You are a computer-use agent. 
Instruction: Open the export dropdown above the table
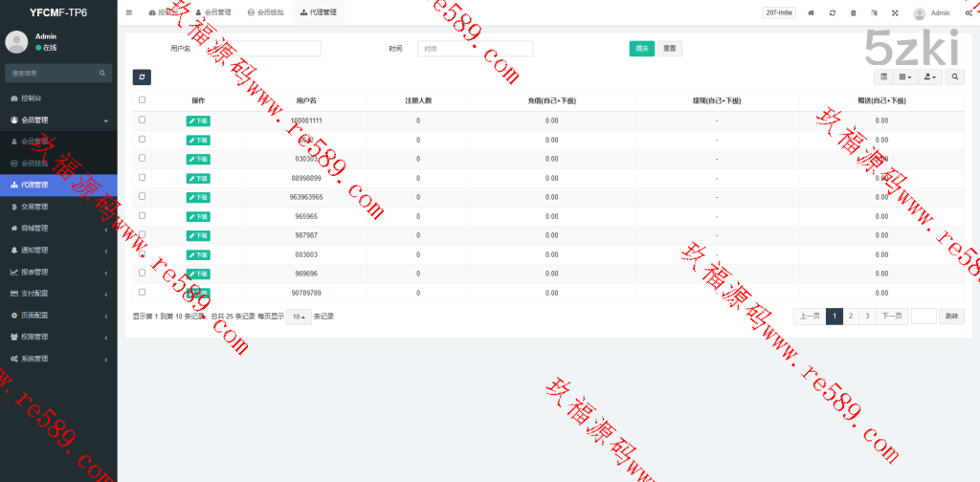pos(930,77)
